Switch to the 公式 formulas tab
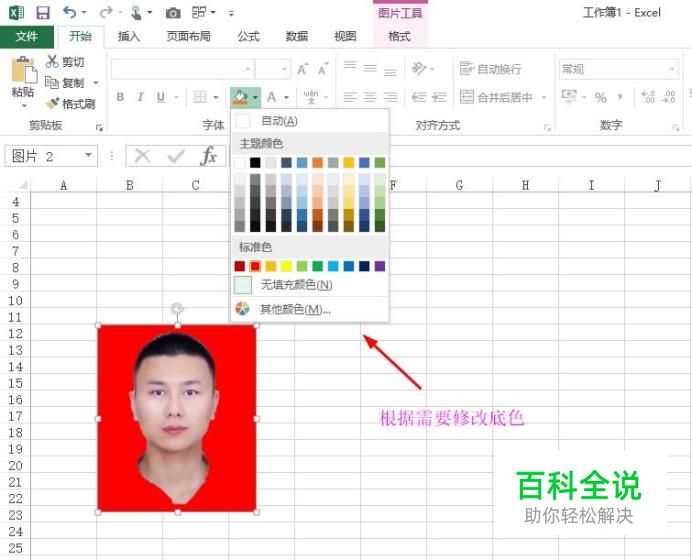Image resolution: width=692 pixels, height=560 pixels. pyautogui.click(x=248, y=36)
